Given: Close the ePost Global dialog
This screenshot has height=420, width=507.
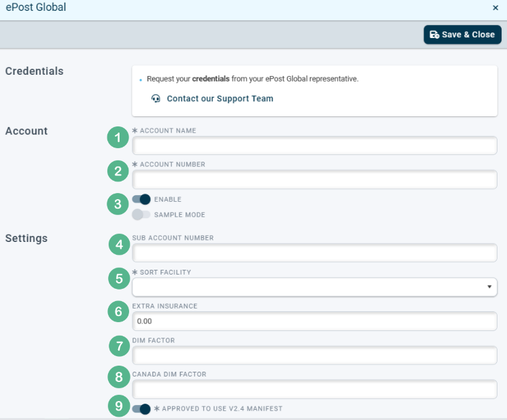Looking at the screenshot, I should pos(495,7).
